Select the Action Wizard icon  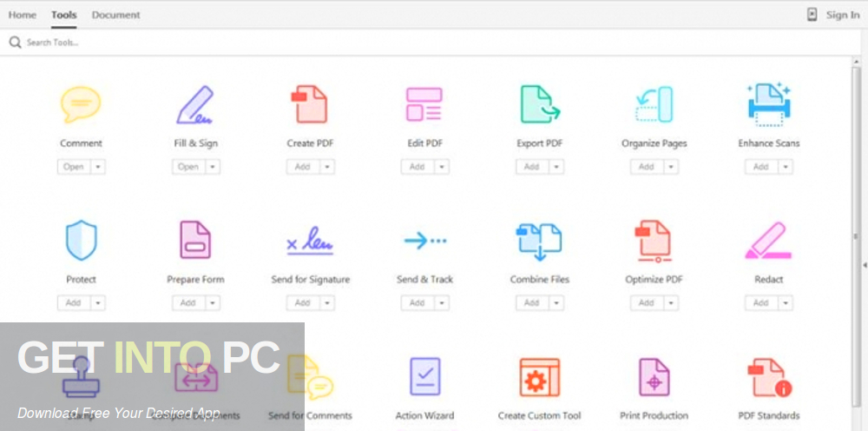[x=424, y=377]
